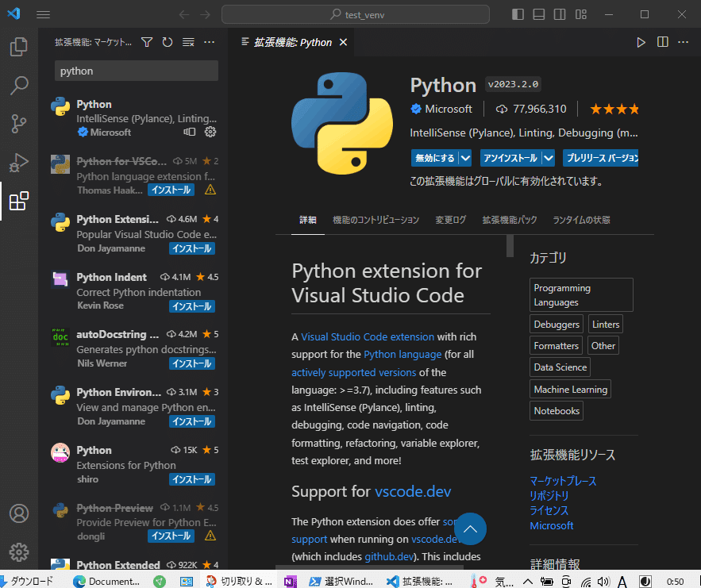Open the ライセンス resource link
Image resolution: width=701 pixels, height=588 pixels.
(x=549, y=511)
